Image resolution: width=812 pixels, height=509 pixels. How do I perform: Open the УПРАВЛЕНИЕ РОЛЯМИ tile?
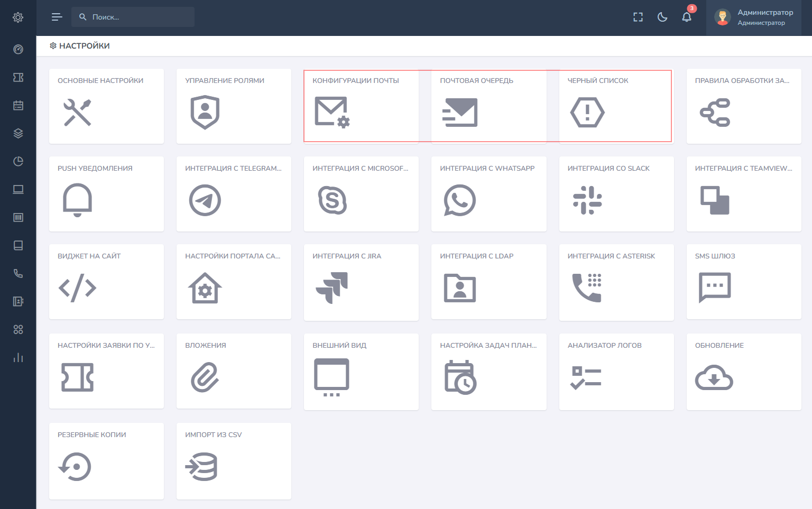pyautogui.click(x=234, y=106)
